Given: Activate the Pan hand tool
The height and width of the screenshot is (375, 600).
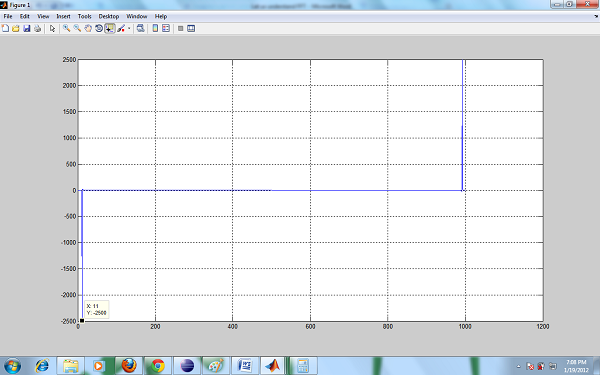Looking at the screenshot, I should [88, 28].
